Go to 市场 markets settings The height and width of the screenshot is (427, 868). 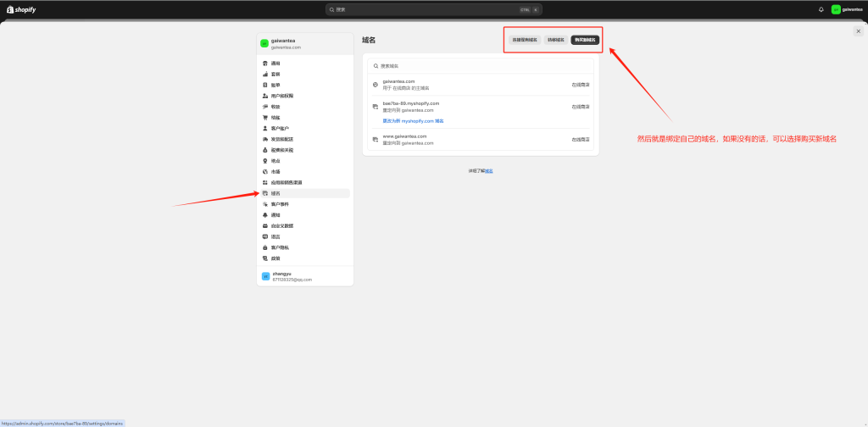click(275, 172)
